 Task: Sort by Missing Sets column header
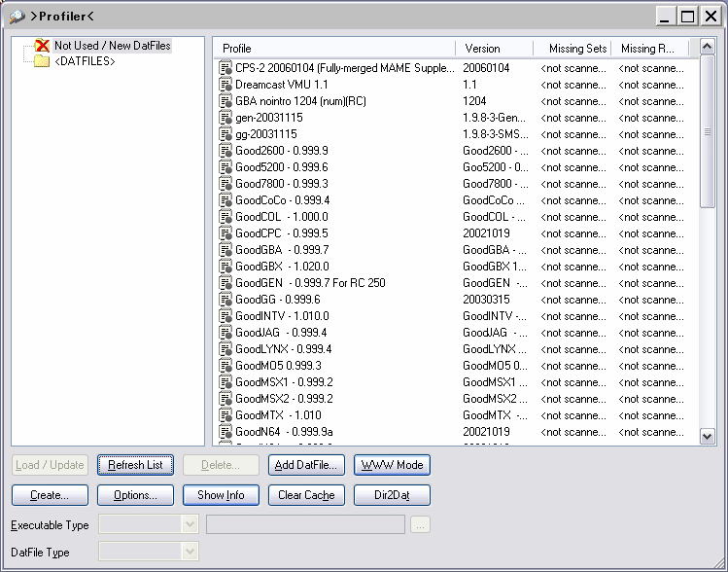(x=572, y=49)
